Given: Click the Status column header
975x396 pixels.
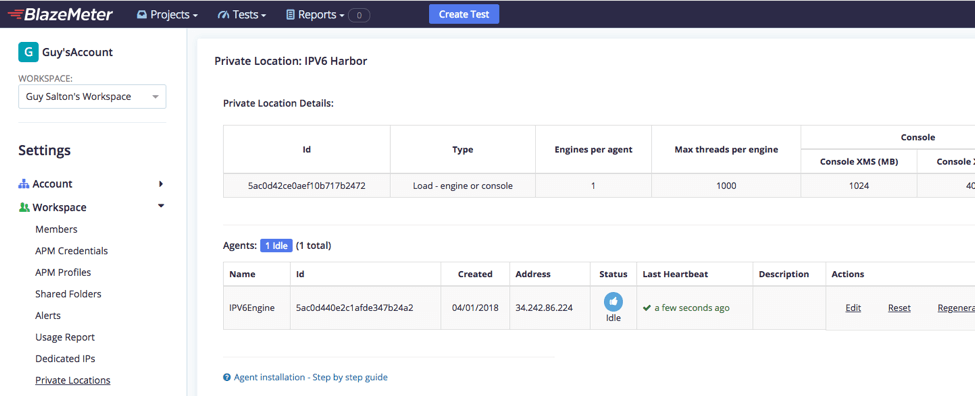Looking at the screenshot, I should point(613,274).
